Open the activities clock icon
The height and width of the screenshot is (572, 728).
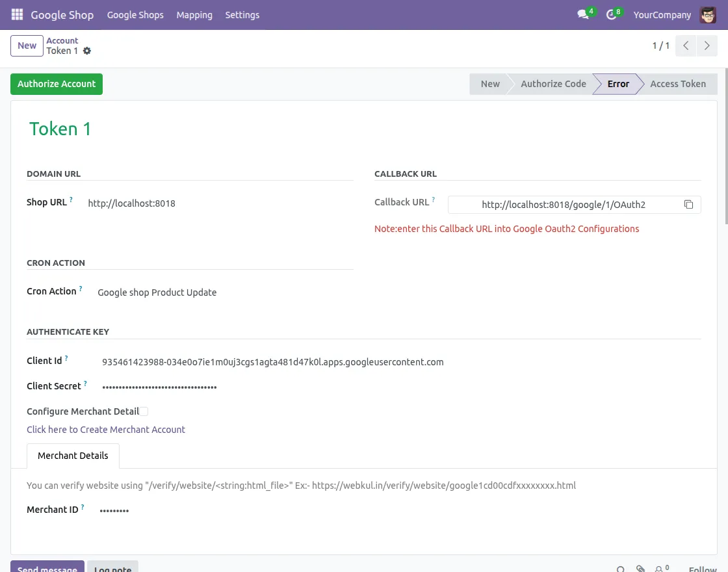[611, 14]
